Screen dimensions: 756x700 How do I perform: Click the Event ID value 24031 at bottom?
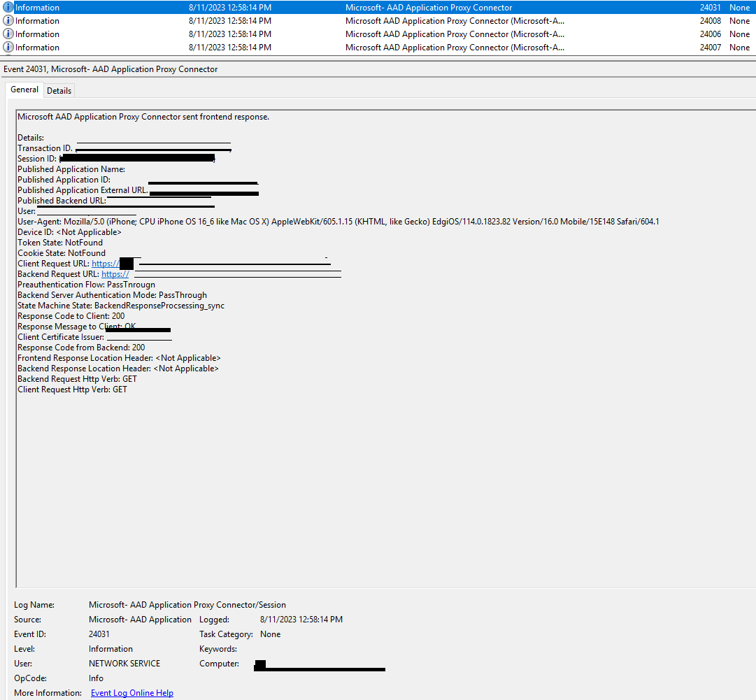pyautogui.click(x=99, y=634)
